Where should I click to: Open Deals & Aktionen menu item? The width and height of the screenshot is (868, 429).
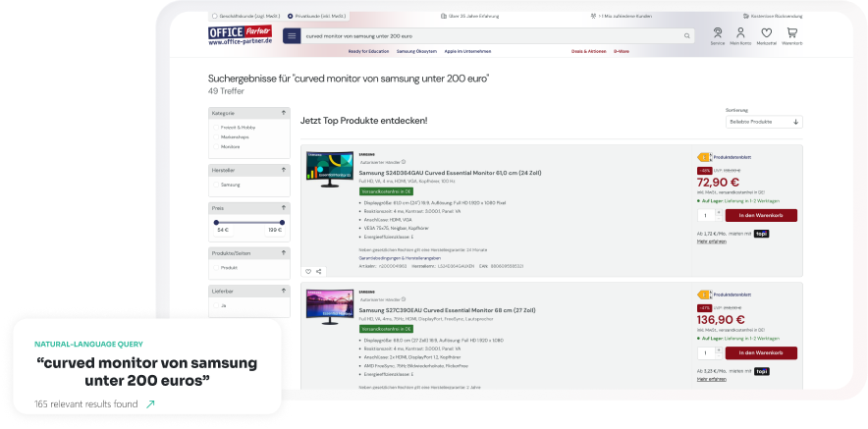click(x=588, y=51)
